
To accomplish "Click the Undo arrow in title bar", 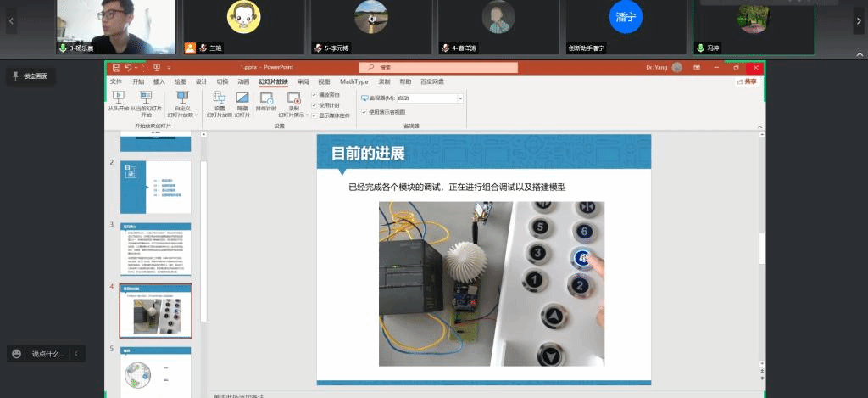I will (128, 67).
